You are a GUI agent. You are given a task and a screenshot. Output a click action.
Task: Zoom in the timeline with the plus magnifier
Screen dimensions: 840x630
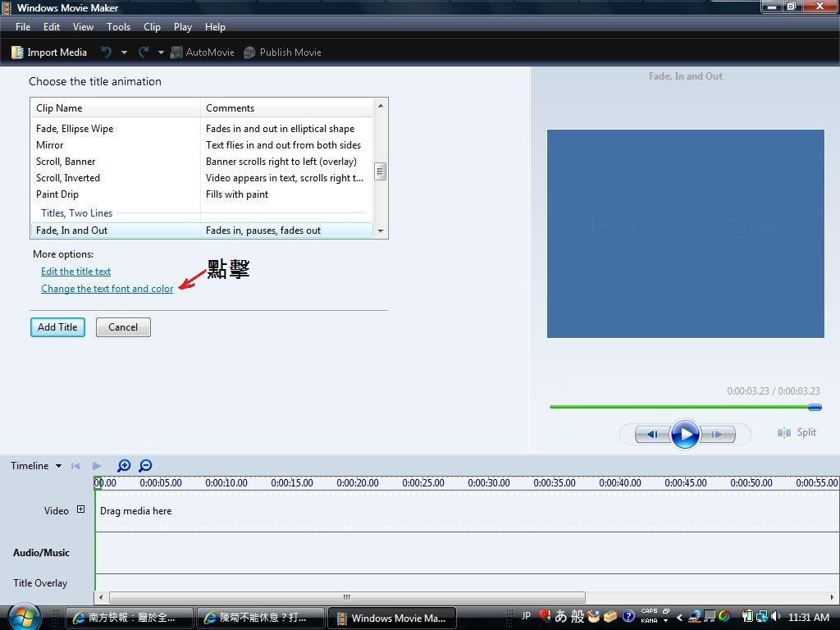pos(124,466)
